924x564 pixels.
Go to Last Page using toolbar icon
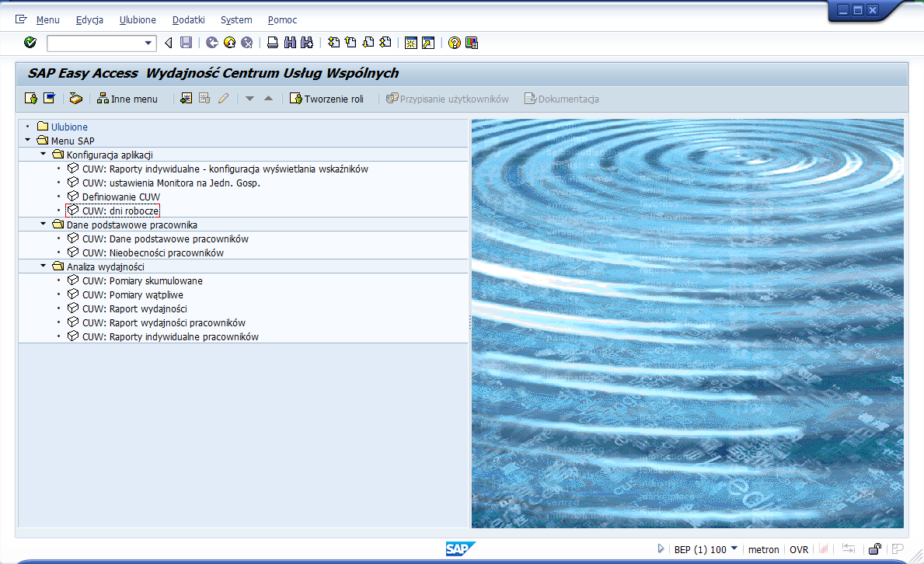point(385,43)
